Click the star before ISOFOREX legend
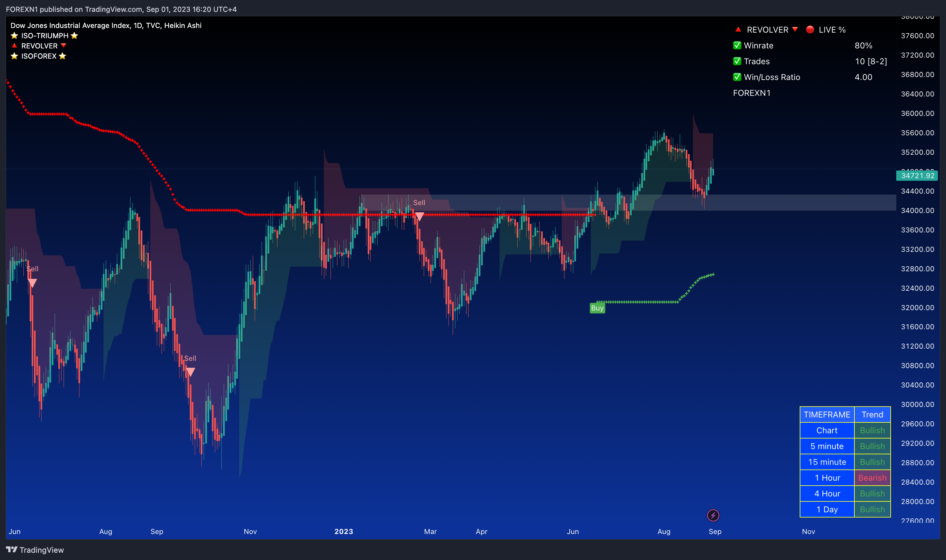 [14, 56]
